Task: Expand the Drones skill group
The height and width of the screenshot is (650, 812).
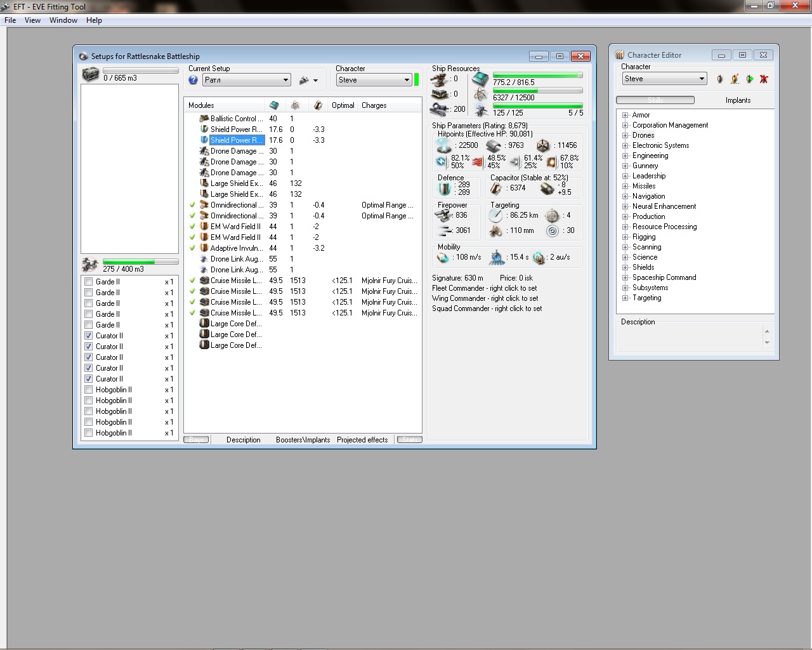Action: pyautogui.click(x=625, y=135)
